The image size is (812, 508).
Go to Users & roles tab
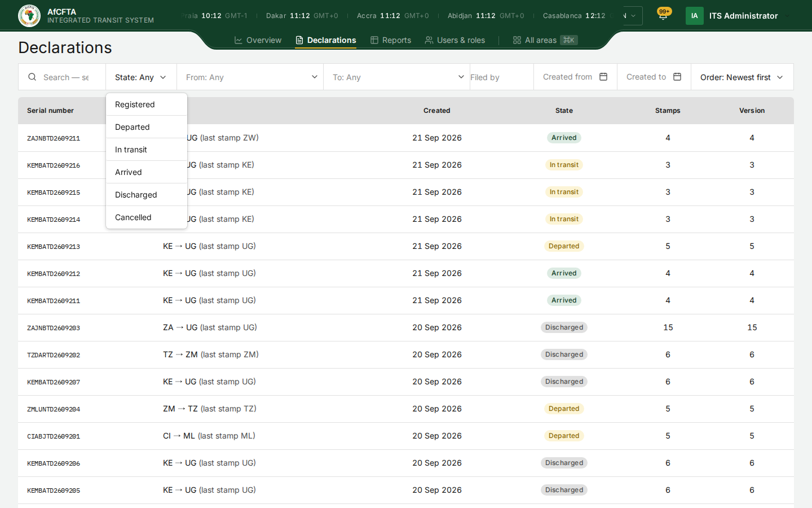(x=455, y=40)
